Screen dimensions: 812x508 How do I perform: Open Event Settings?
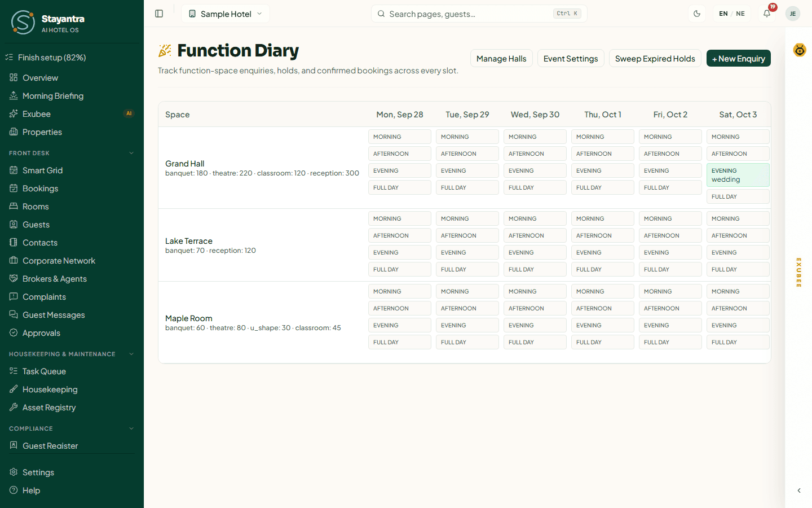coord(571,59)
